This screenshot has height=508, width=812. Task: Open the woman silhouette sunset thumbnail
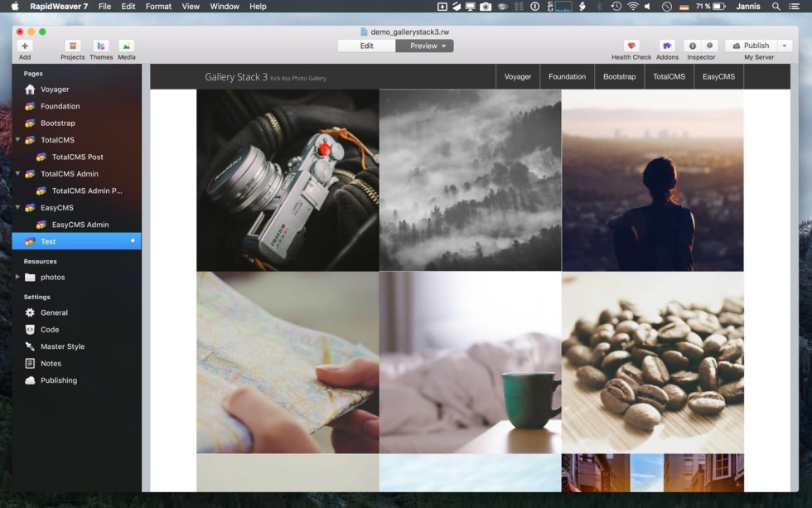pos(653,180)
